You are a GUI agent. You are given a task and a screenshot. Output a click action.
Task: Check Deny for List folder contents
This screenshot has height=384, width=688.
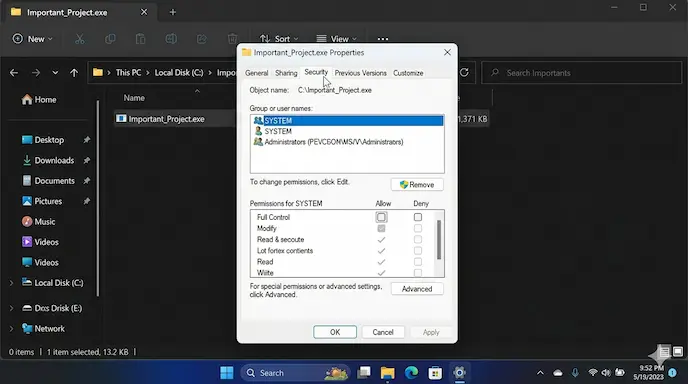click(418, 251)
